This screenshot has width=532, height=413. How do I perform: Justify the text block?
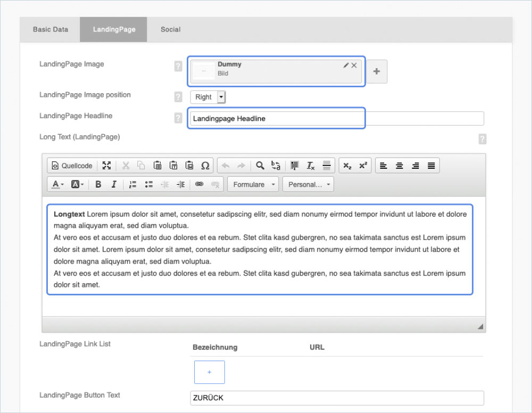pos(431,166)
